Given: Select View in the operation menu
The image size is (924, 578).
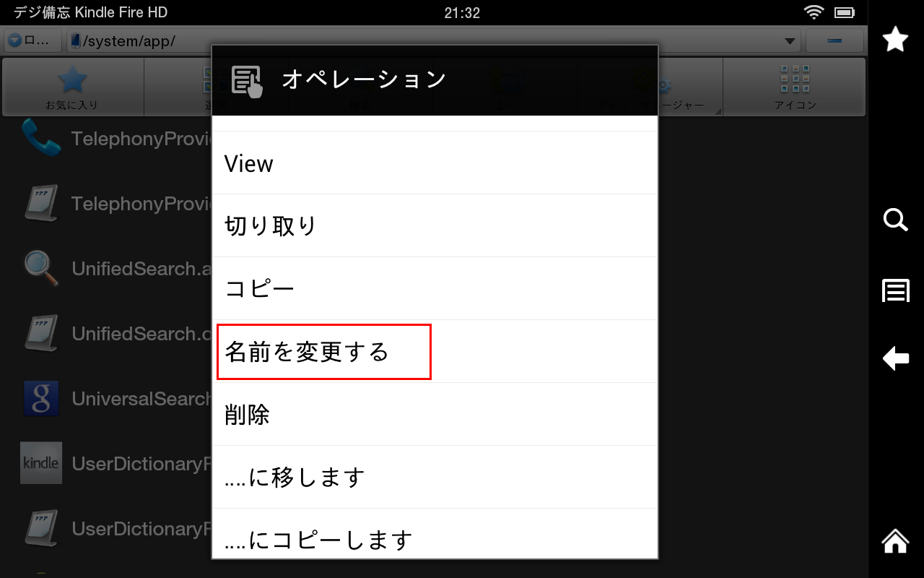Looking at the screenshot, I should coord(435,163).
